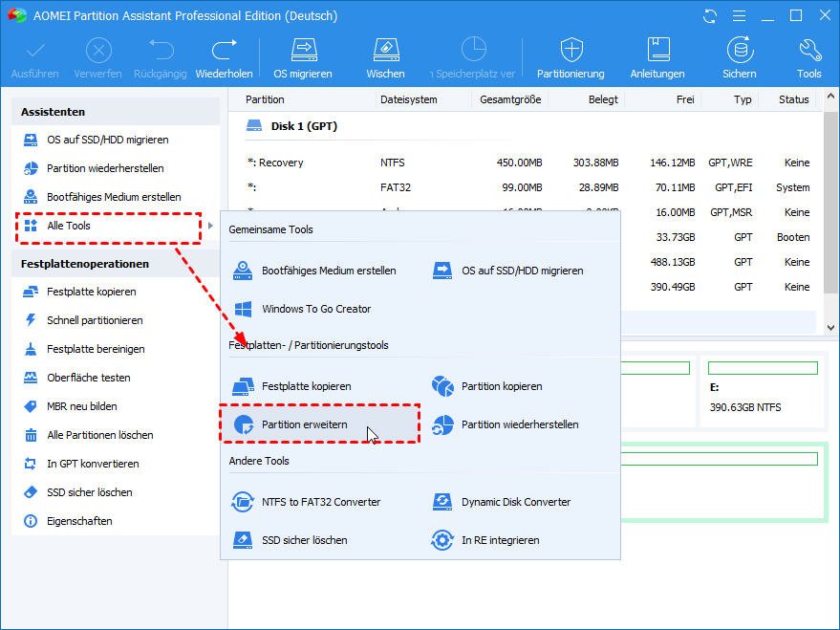This screenshot has height=630, width=840.
Task: Sort by Partition column header
Action: [265, 99]
